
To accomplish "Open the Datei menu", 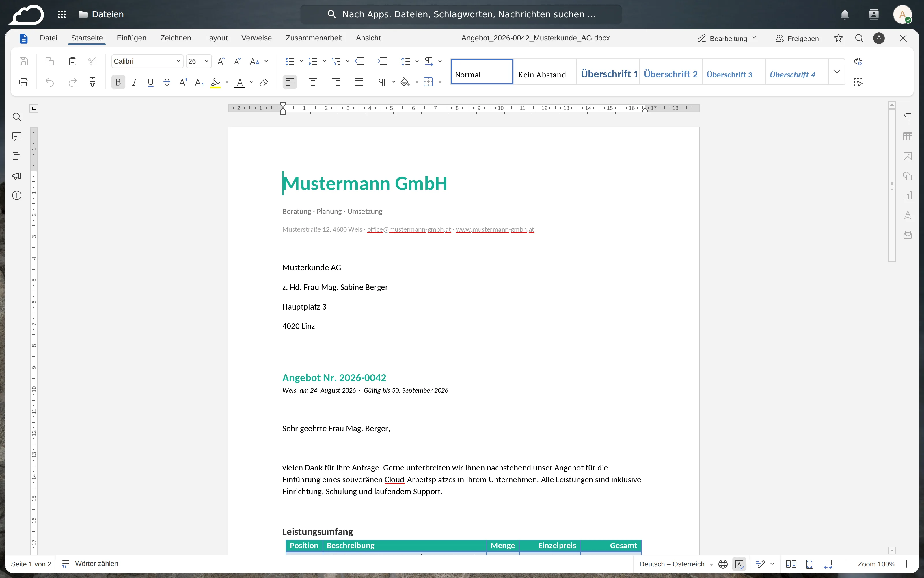I will (49, 38).
